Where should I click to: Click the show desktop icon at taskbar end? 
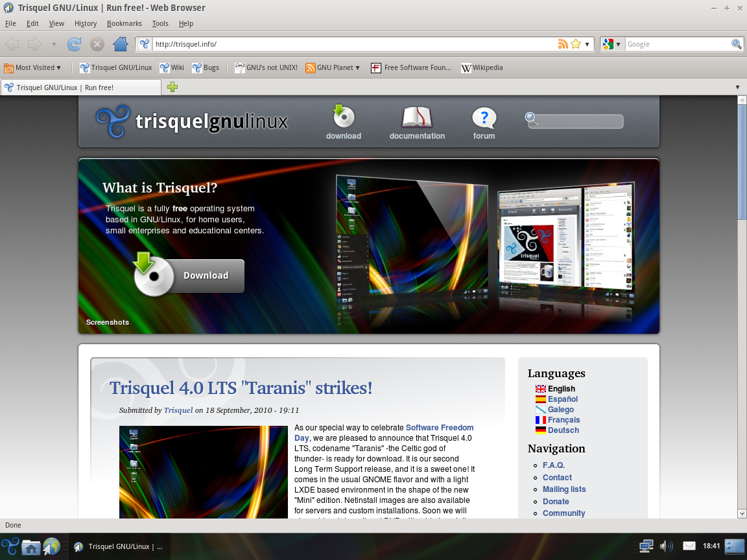[x=734, y=546]
